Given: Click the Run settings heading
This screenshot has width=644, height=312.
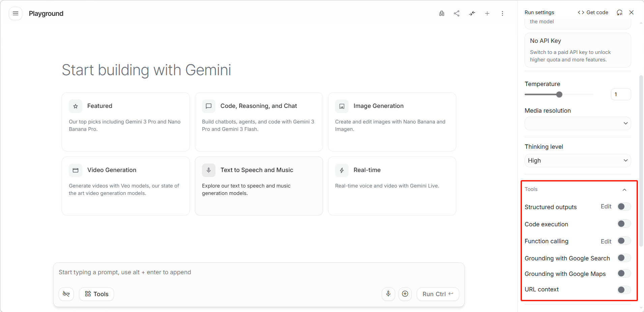Looking at the screenshot, I should click(539, 12).
